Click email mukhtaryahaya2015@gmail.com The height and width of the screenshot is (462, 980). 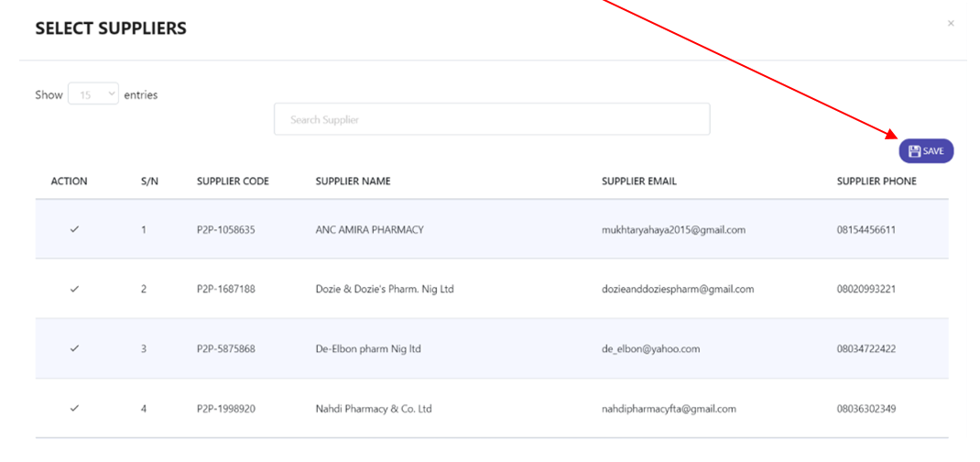[x=673, y=229]
